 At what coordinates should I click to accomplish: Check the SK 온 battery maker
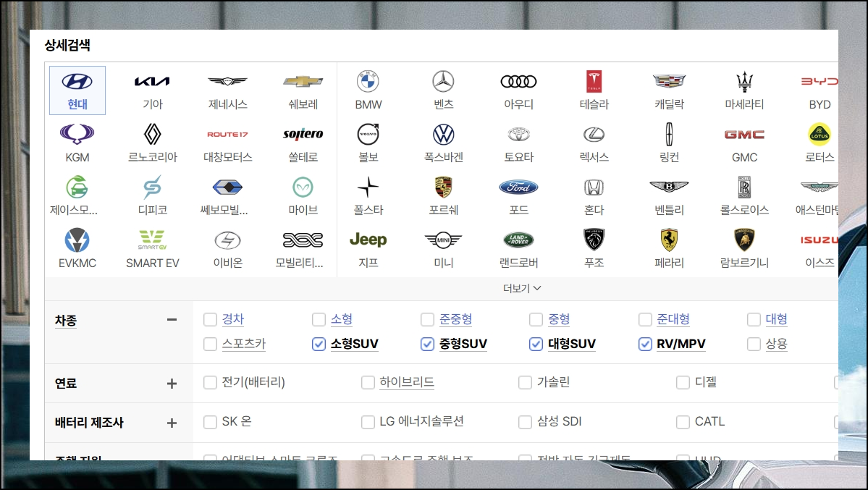click(x=210, y=422)
